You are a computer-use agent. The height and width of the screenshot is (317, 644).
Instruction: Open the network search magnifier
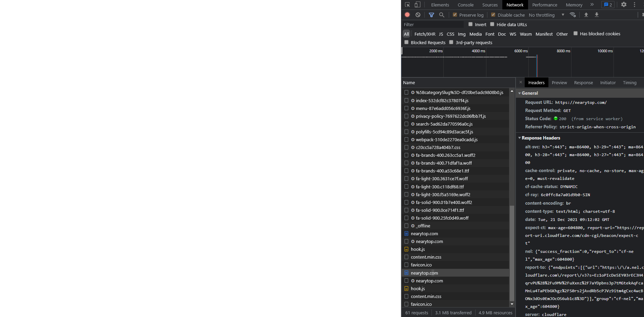click(x=442, y=15)
